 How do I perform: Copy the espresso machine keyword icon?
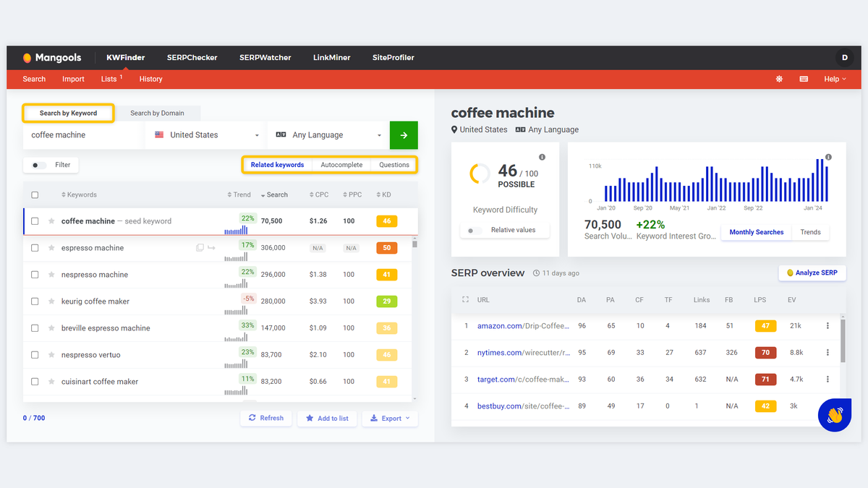click(200, 248)
